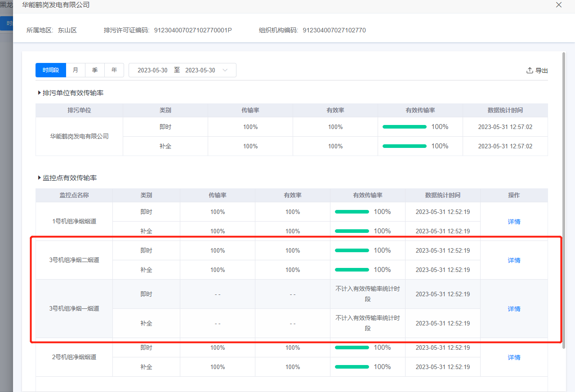575x392 pixels.
Task: Click the end date 2023-05-30 field
Action: (x=200, y=71)
